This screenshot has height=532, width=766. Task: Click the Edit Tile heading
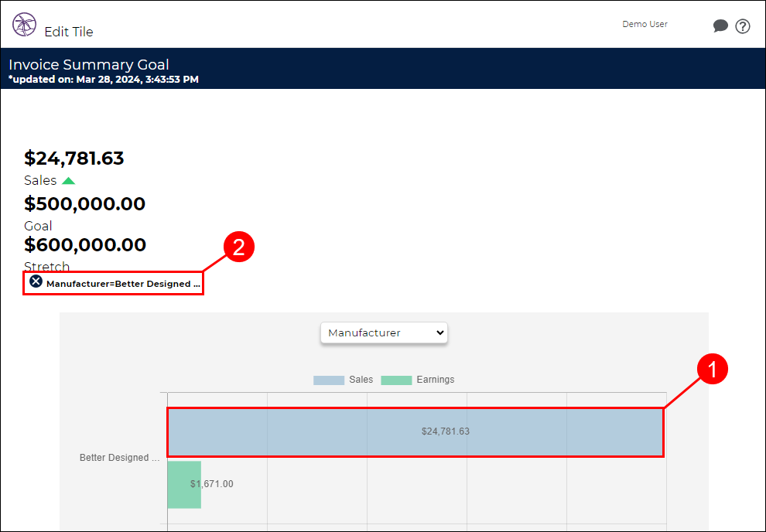tap(69, 32)
